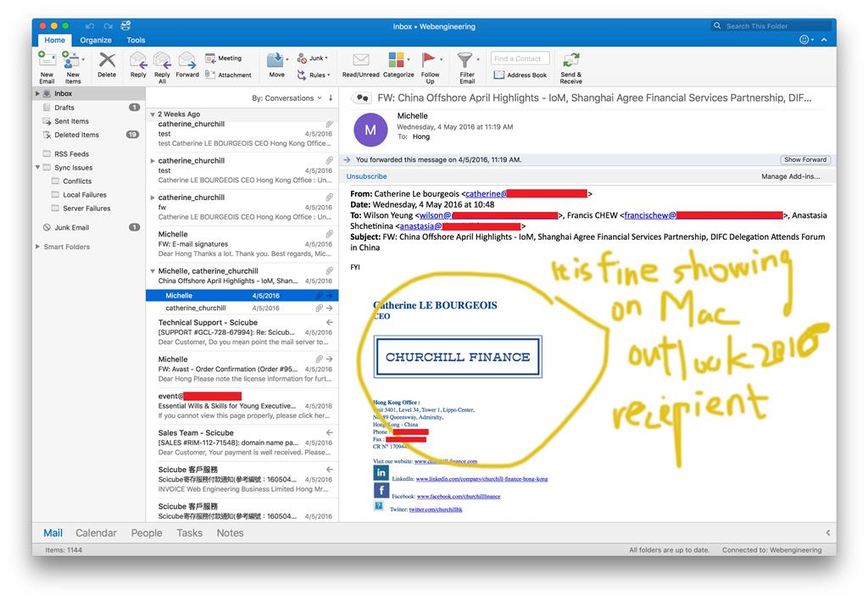The image size is (868, 601).
Task: Open the Drafts folder
Action: pyautogui.click(x=88, y=108)
